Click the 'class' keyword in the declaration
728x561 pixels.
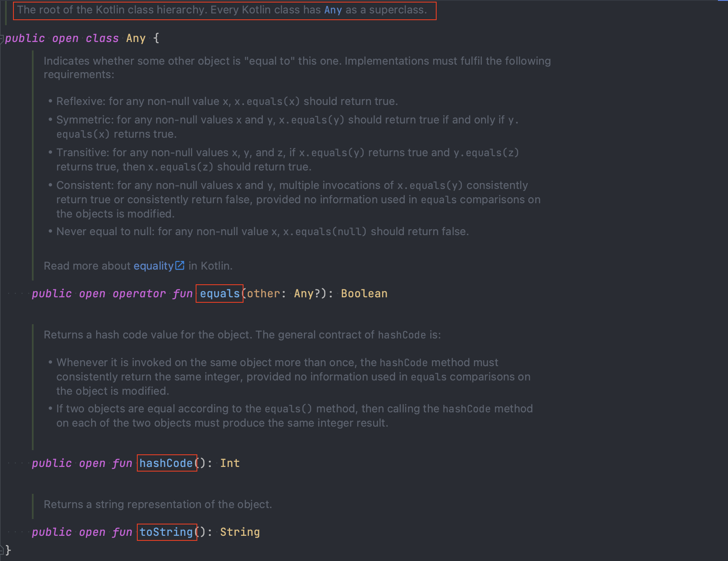pyautogui.click(x=102, y=38)
